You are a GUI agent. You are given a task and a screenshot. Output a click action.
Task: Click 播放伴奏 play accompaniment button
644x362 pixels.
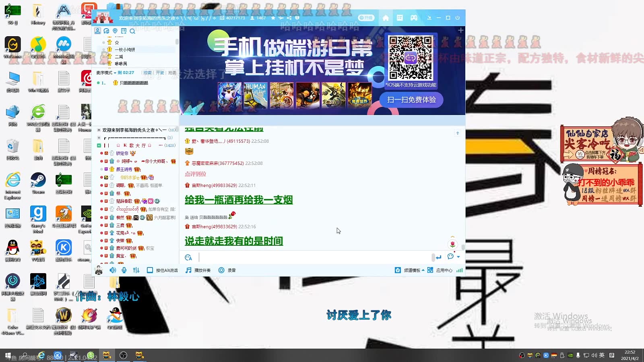(198, 270)
